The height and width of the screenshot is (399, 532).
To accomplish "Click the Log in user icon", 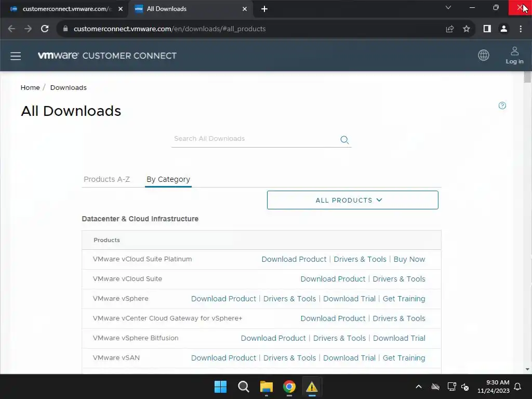I will coord(514,55).
